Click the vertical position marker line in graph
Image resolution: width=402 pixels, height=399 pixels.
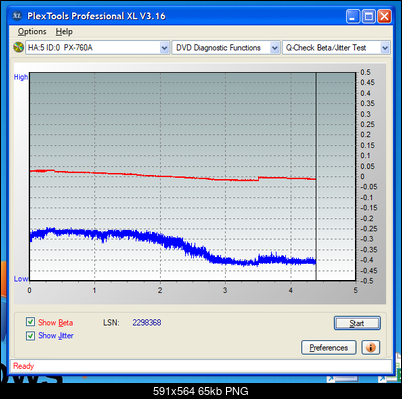(x=316, y=177)
